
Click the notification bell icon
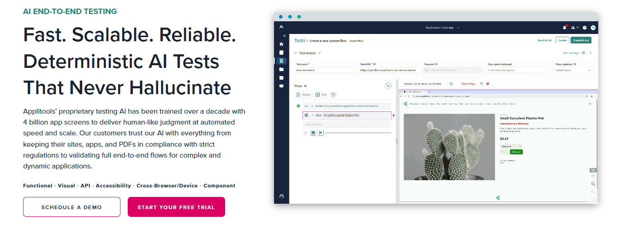564,28
